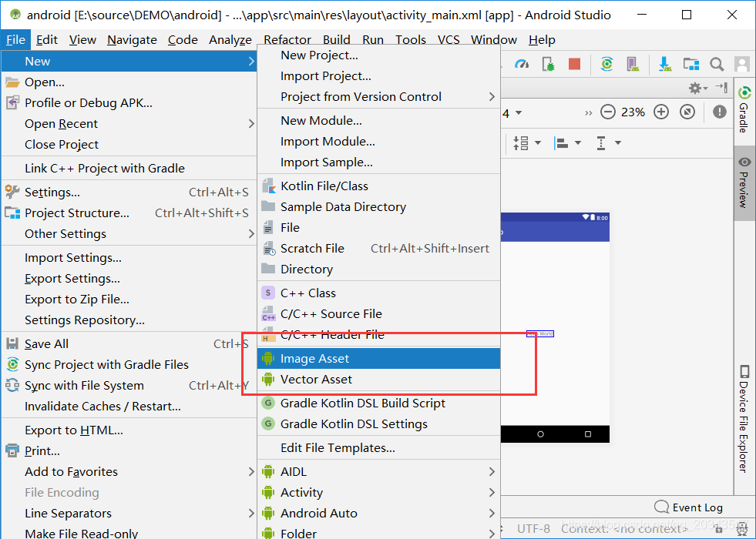Screen dimensions: 756x539
Task: Open the guidelines dropdown
Action: [x=608, y=142]
